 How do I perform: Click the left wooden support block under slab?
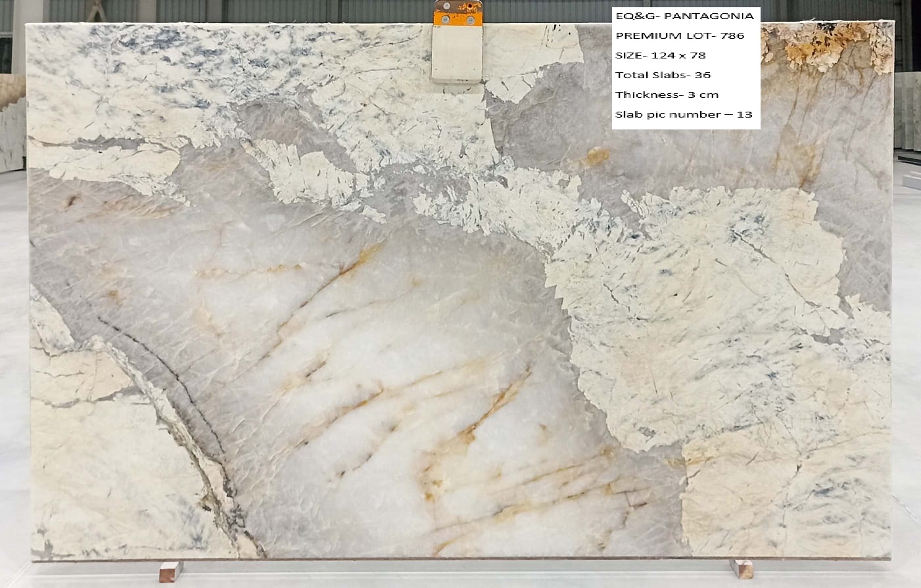coord(170,570)
